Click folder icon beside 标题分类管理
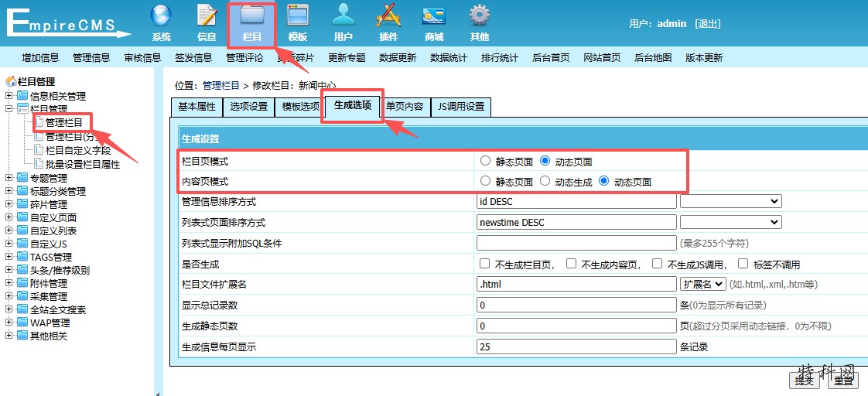 [x=22, y=191]
